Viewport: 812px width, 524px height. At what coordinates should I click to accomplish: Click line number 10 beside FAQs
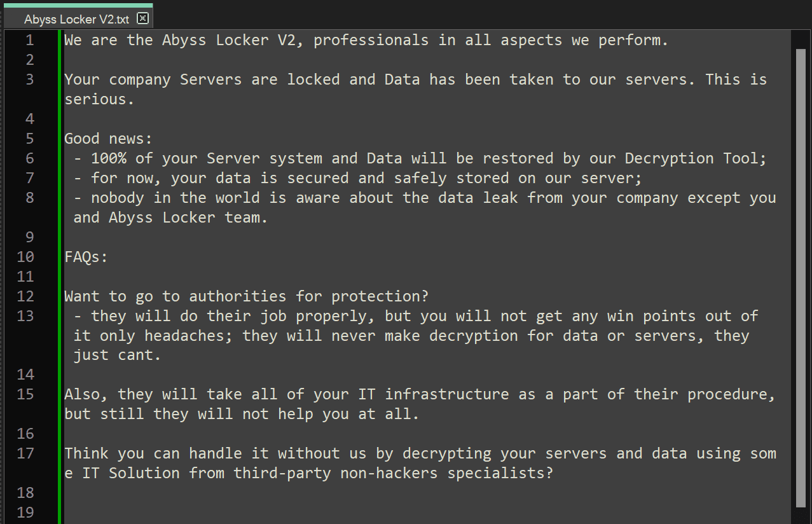click(25, 257)
